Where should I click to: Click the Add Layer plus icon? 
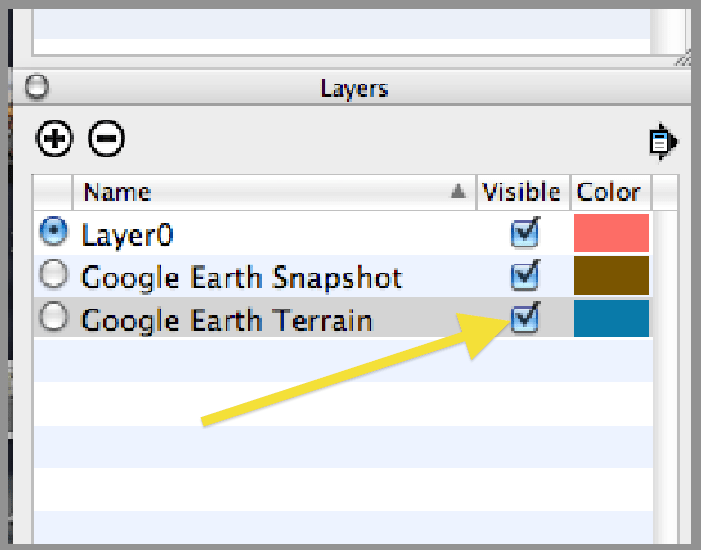tap(54, 138)
